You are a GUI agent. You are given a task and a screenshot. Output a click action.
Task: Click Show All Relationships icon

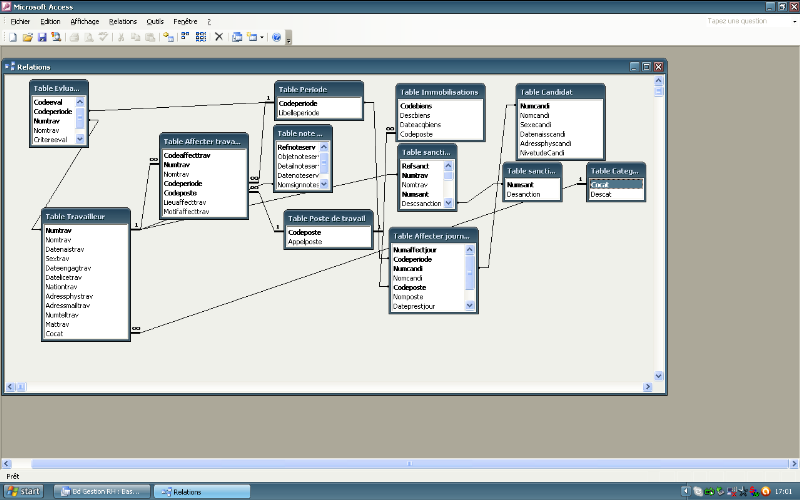201,37
